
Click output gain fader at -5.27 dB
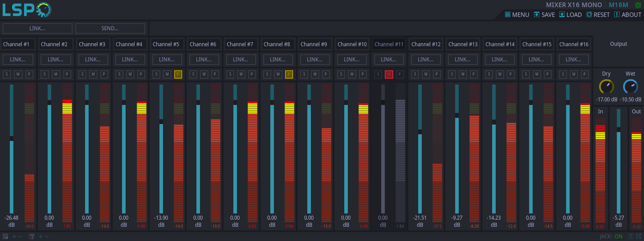[x=619, y=129]
